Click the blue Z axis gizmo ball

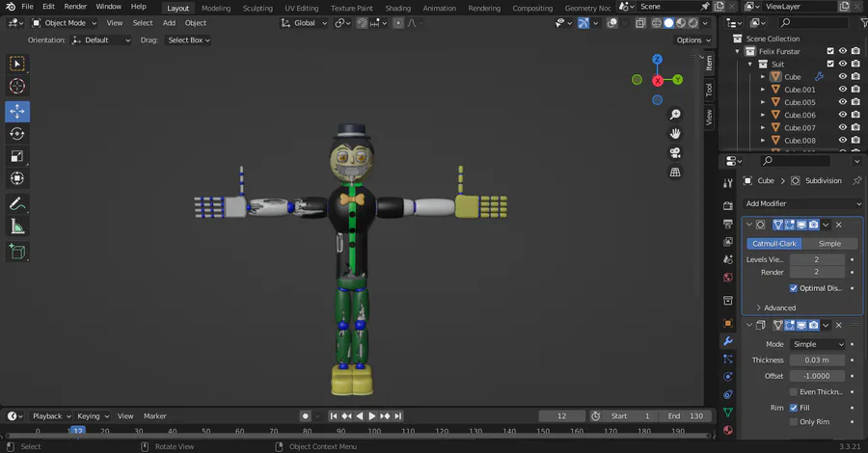tap(657, 59)
